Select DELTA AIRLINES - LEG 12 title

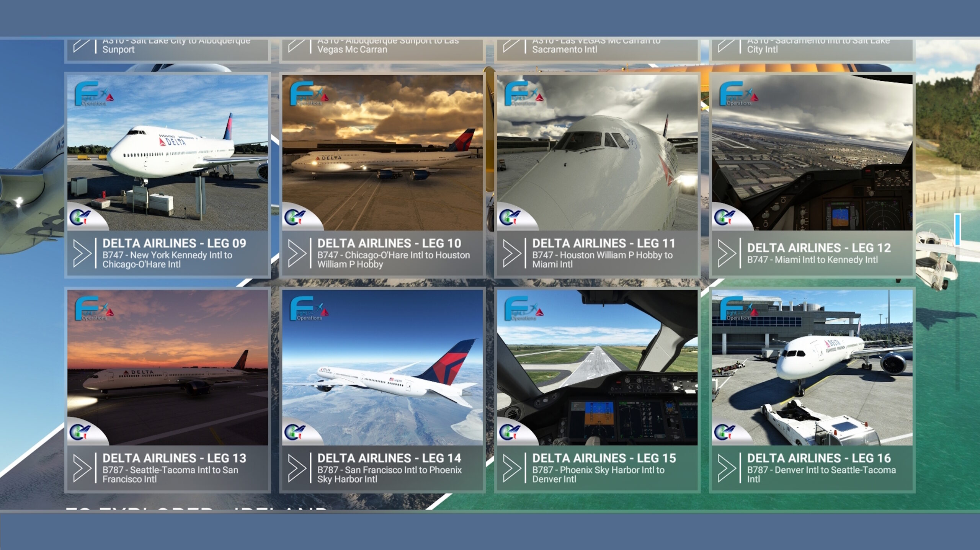click(819, 248)
